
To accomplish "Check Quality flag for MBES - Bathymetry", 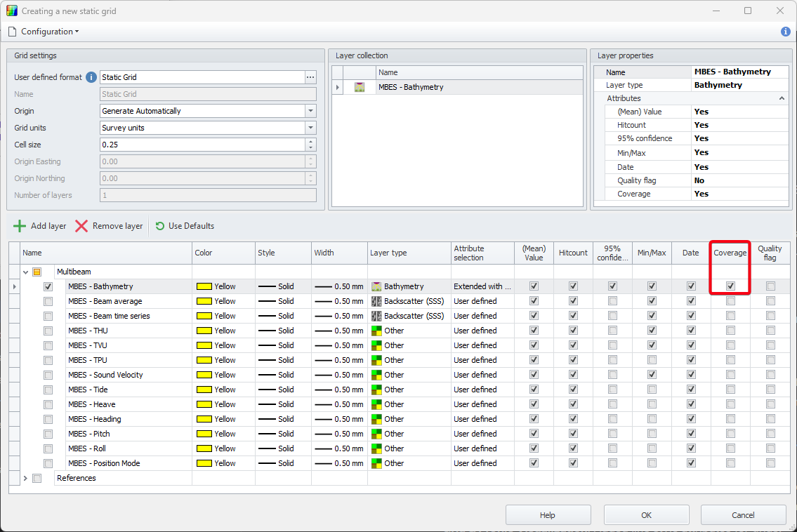I will (770, 286).
